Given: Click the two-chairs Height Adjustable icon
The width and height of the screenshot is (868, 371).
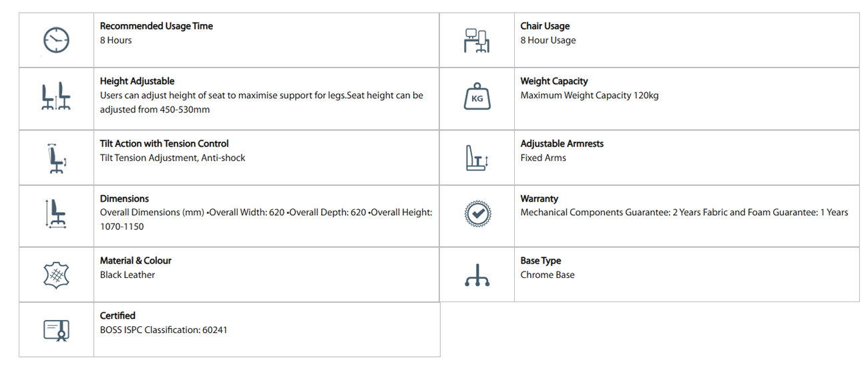Looking at the screenshot, I should coord(56,97).
